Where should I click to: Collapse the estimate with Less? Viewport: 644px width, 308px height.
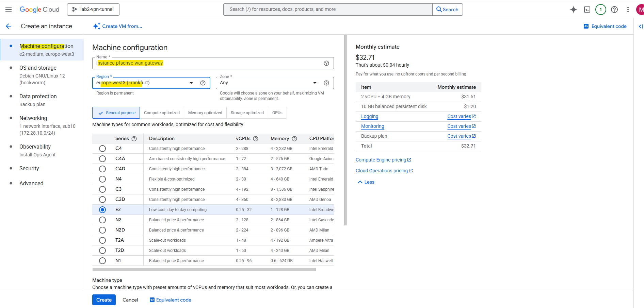click(x=366, y=182)
